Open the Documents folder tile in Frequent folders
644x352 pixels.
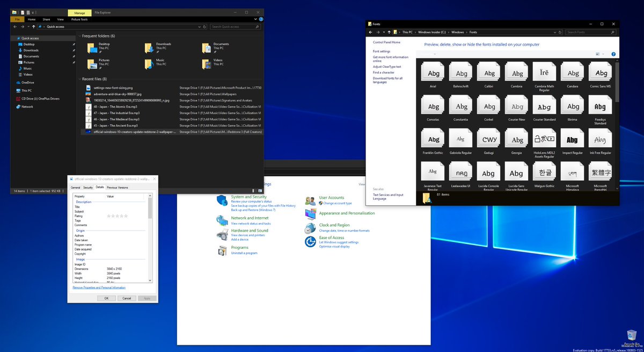point(215,48)
